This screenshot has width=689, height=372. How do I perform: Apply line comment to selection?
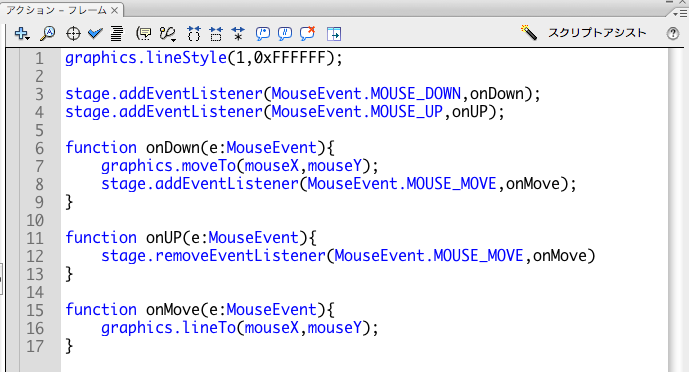coord(285,33)
